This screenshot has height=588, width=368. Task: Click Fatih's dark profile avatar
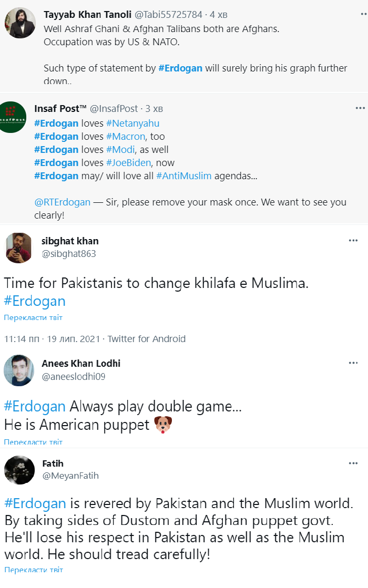pyautogui.click(x=19, y=470)
